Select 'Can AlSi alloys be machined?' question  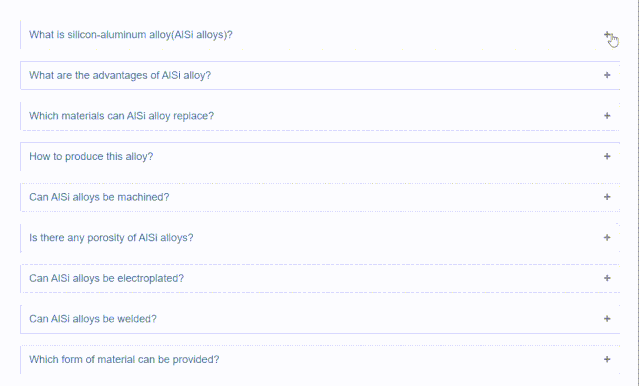(x=99, y=197)
